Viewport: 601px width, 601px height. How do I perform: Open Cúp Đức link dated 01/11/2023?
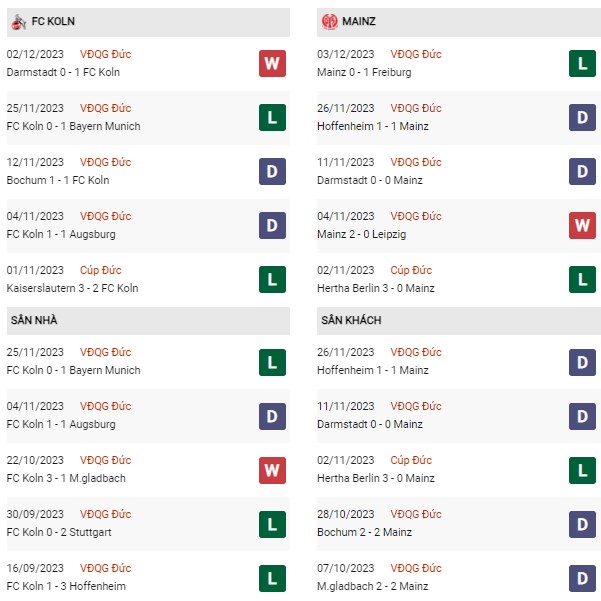(100, 270)
